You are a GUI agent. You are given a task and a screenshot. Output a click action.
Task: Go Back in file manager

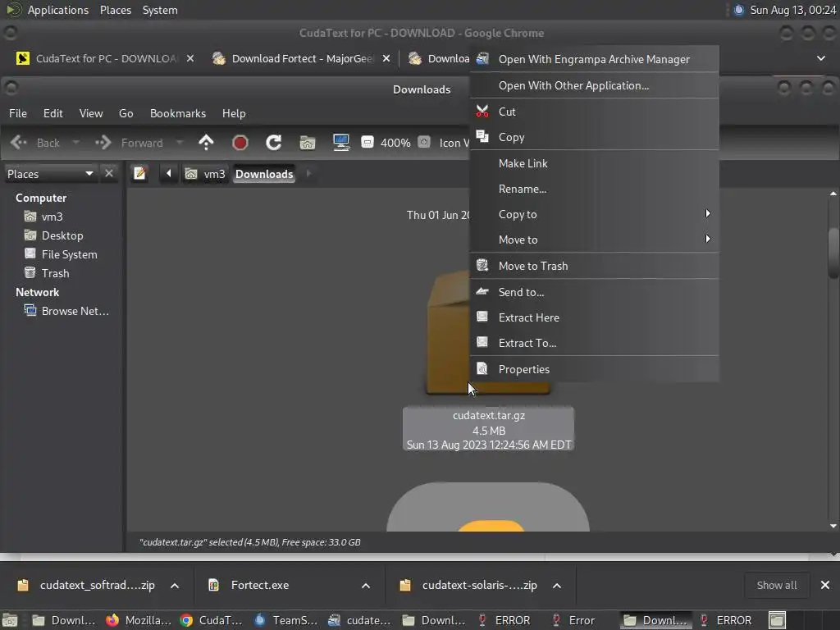click(x=35, y=143)
